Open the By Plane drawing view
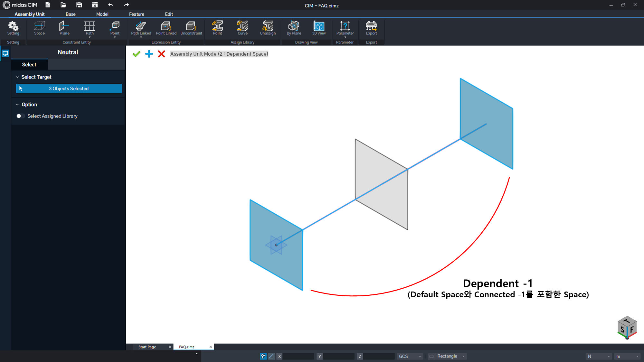 click(294, 28)
